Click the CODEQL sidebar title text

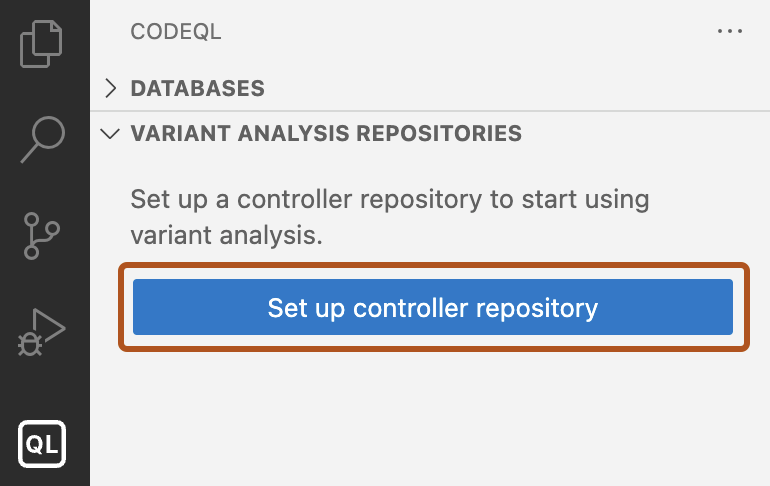tap(176, 32)
